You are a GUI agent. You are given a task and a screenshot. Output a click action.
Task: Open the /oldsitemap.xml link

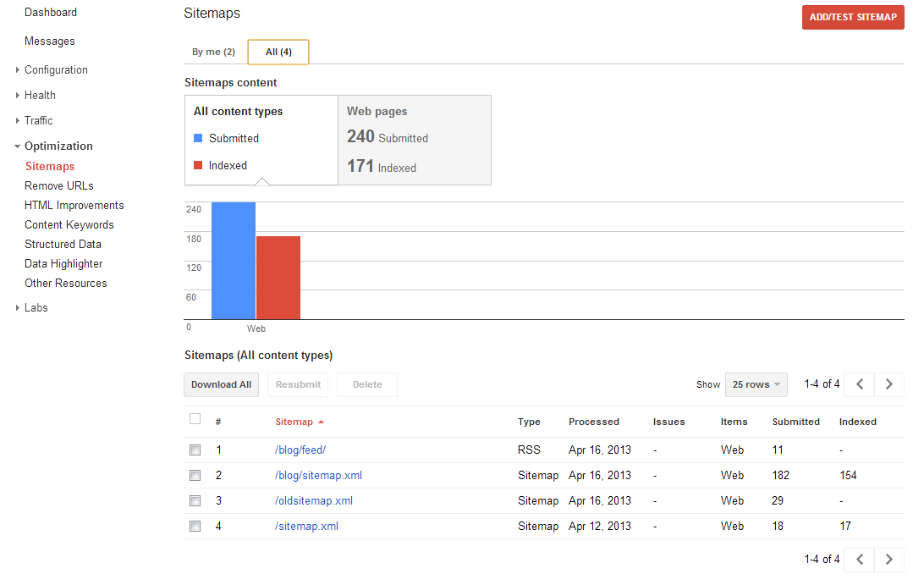[x=313, y=500]
